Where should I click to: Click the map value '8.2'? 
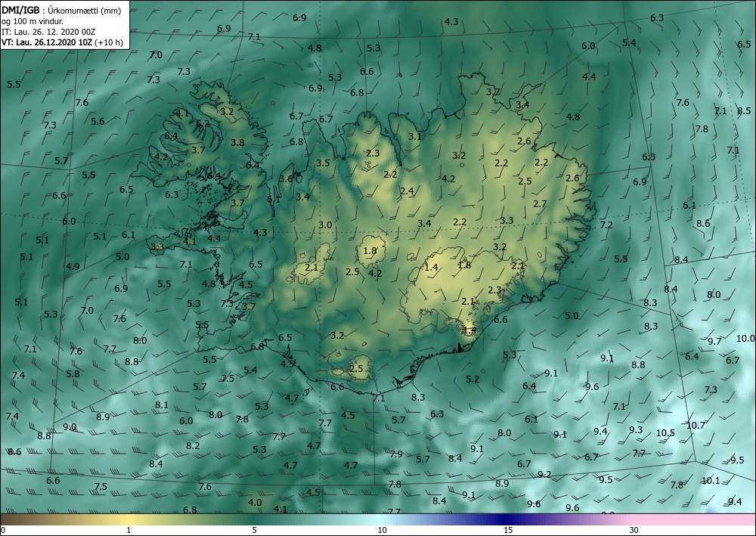(x=193, y=446)
